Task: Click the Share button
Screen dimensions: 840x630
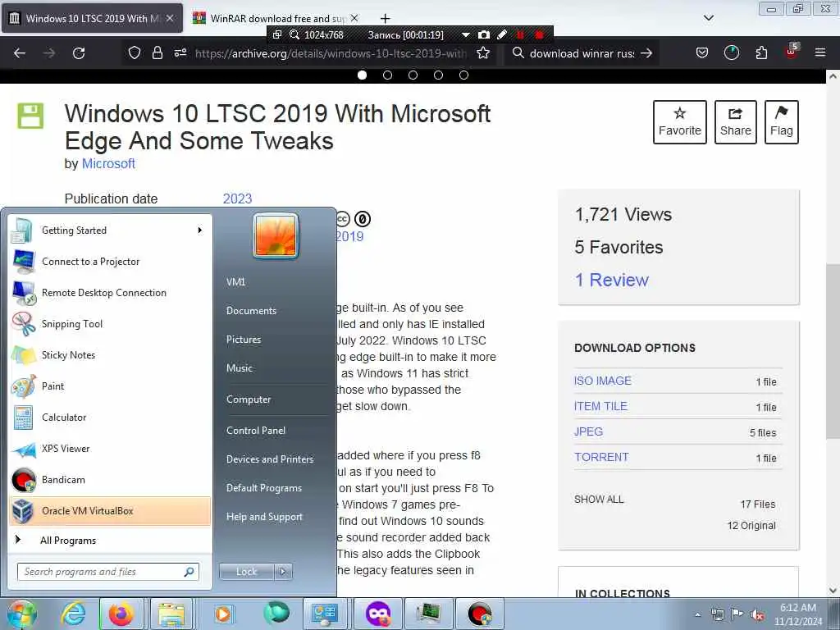Action: point(736,122)
